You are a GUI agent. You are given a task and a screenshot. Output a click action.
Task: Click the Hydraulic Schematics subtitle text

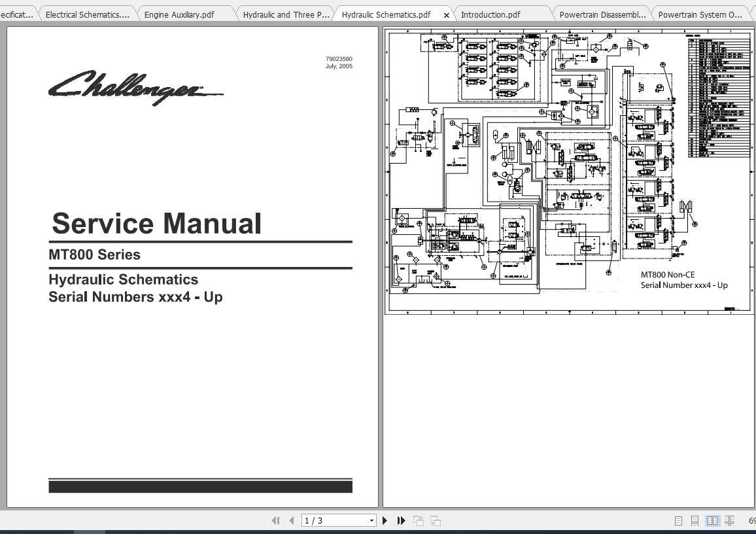click(x=124, y=280)
